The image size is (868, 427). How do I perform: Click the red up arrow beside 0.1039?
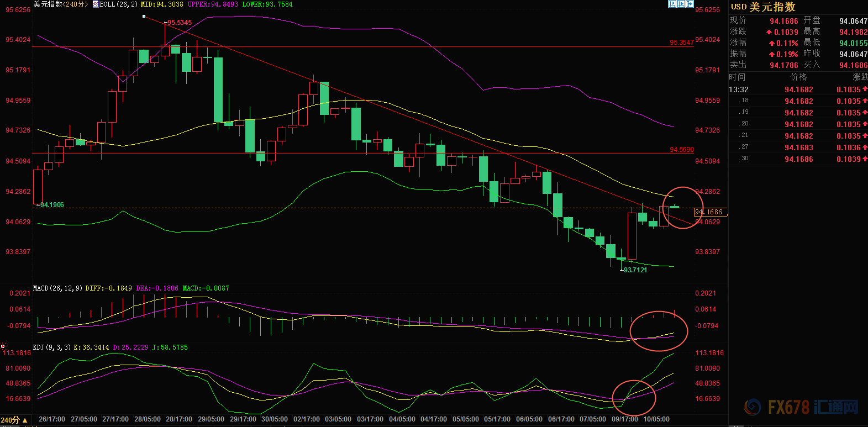(x=769, y=33)
